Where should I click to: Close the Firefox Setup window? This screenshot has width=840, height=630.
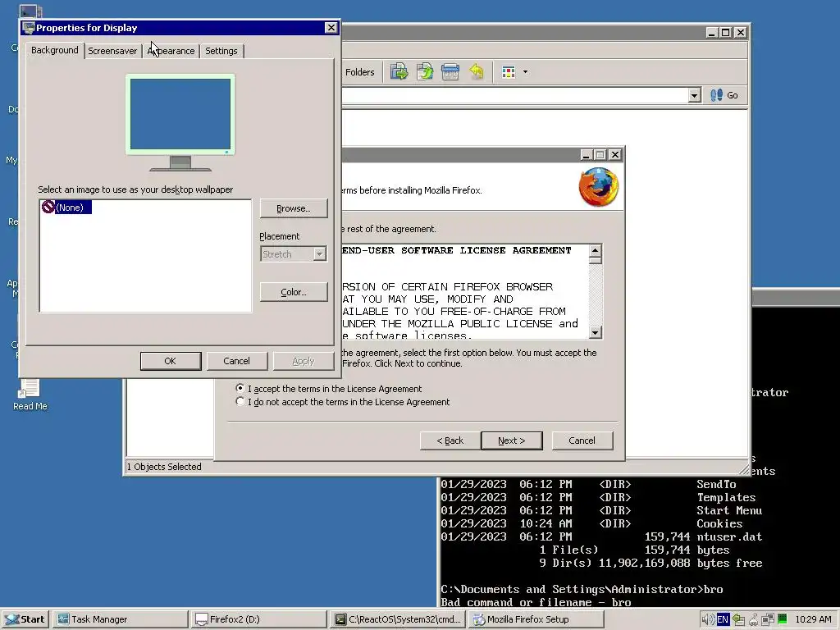click(615, 155)
